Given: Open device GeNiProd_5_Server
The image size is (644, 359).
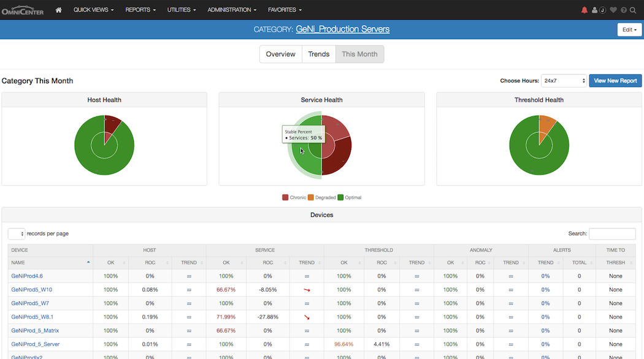Looking at the screenshot, I should (x=36, y=344).
